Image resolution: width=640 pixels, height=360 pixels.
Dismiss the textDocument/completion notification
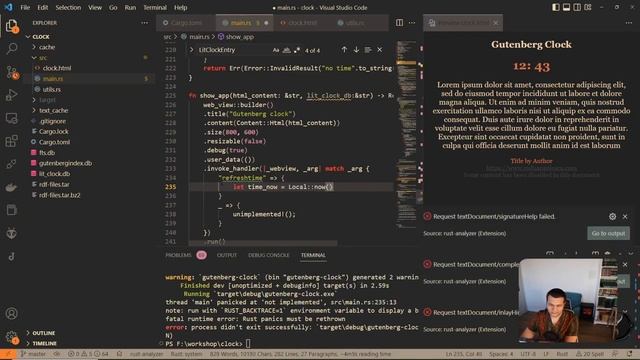625,264
